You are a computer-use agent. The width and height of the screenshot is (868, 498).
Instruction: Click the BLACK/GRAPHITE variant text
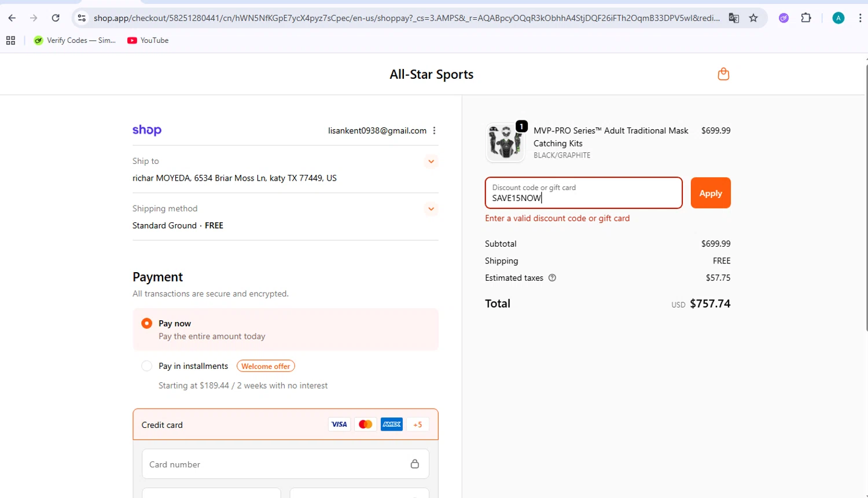click(562, 155)
